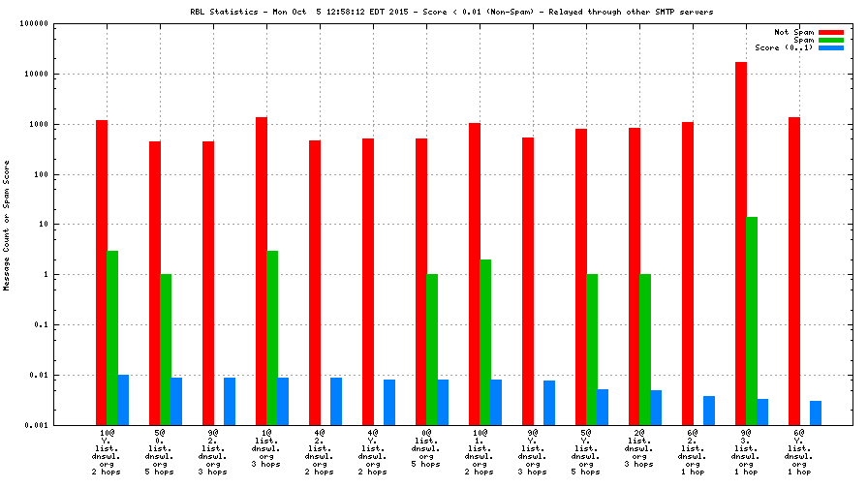Click the red Not Spam legend swatch
The width and height of the screenshot is (868, 488).
[x=831, y=32]
